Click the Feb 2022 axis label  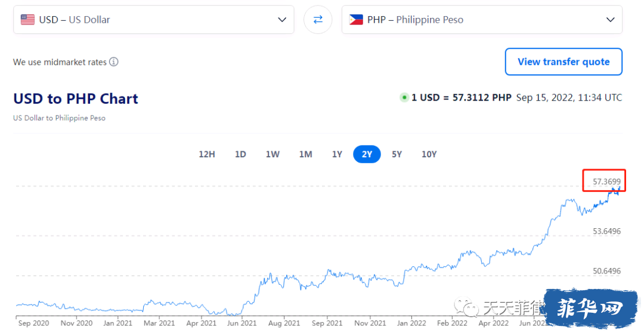pos(452,323)
